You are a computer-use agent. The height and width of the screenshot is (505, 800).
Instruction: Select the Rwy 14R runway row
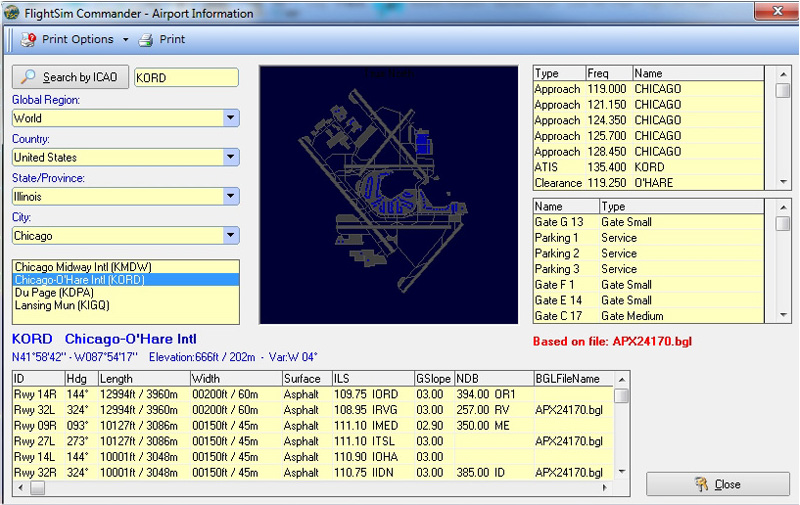[313, 394]
